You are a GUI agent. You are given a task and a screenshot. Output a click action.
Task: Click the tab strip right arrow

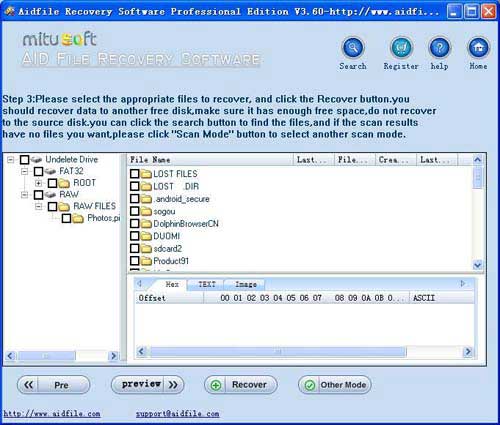click(x=463, y=284)
